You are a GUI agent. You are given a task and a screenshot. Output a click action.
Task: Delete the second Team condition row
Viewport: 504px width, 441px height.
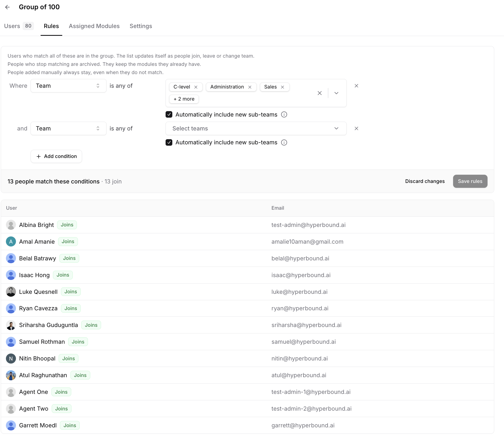tap(356, 128)
